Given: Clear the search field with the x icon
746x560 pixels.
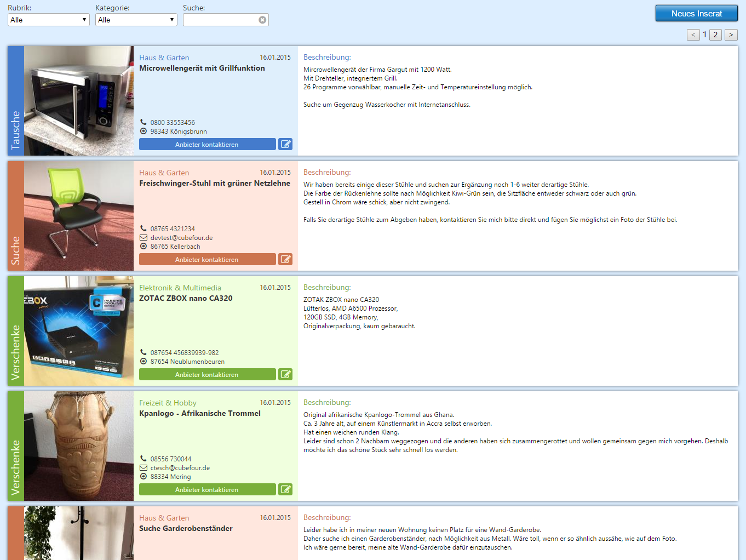Looking at the screenshot, I should point(262,20).
